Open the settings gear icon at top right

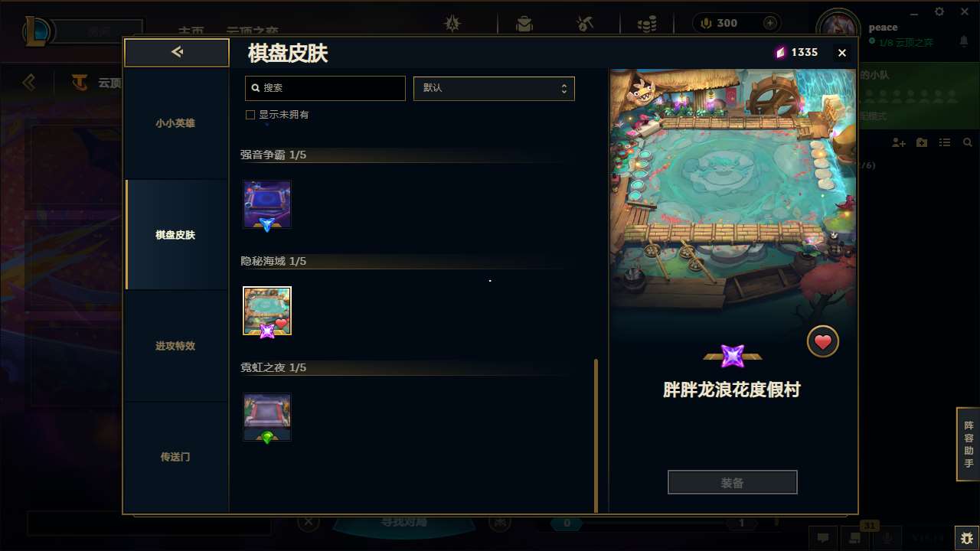(939, 11)
